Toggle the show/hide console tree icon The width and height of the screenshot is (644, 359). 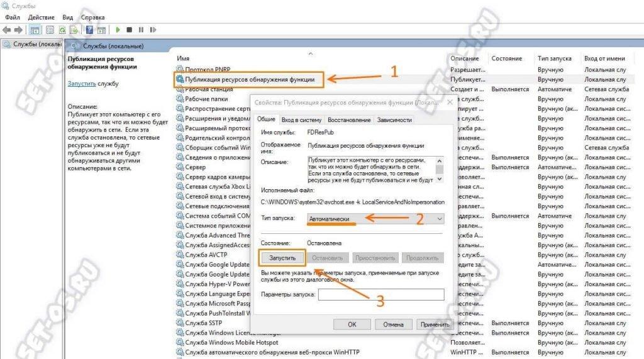(x=35, y=30)
